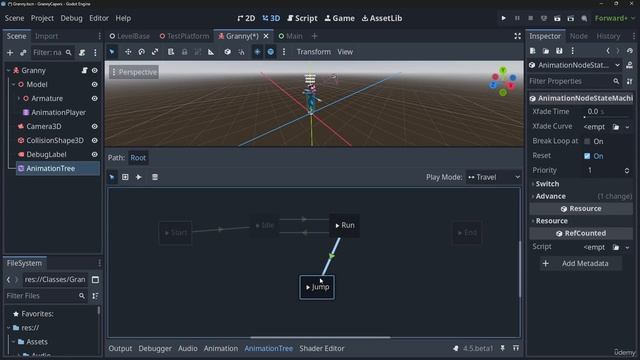Viewport: 640px width, 360px height.
Task: Switch to the Script workspace
Action: tap(302, 18)
